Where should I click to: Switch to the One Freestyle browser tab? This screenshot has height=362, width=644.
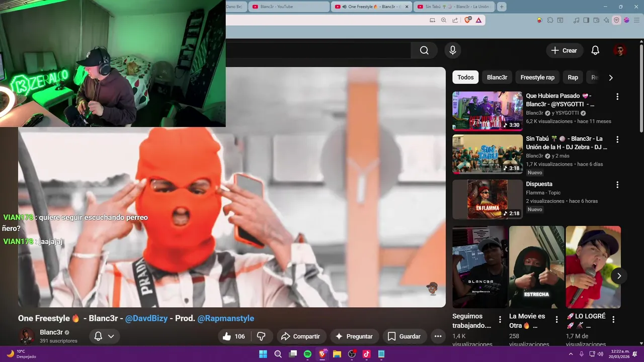point(372,7)
